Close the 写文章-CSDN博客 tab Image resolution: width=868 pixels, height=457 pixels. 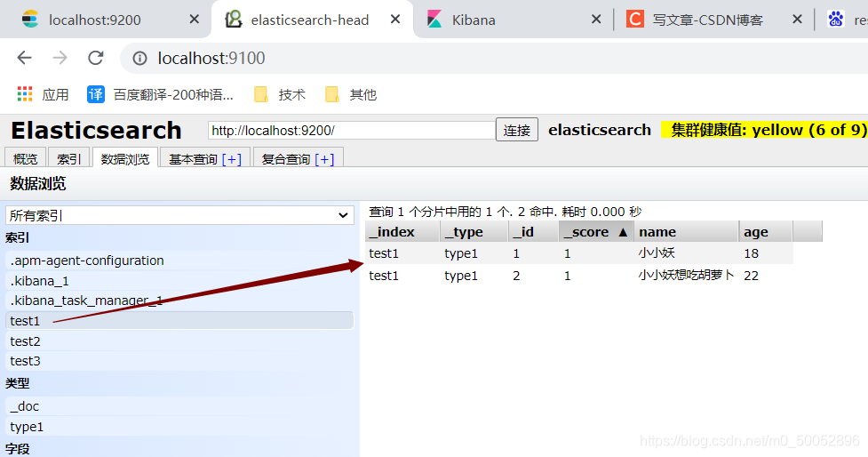[797, 20]
